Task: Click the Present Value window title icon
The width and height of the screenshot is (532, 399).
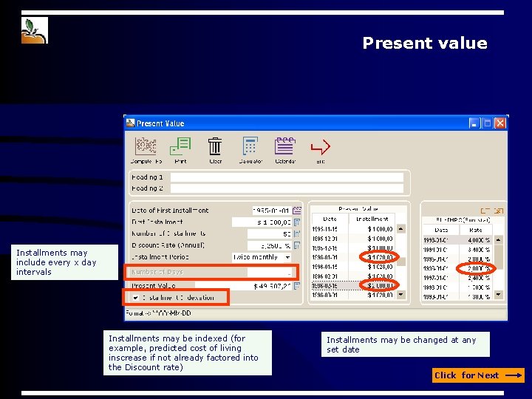Action: (130, 123)
